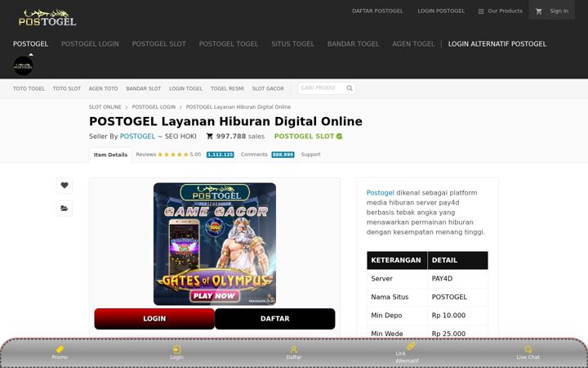The image size is (588, 368).
Task: Click TOTO SLOT in sub navigation
Action: click(67, 88)
